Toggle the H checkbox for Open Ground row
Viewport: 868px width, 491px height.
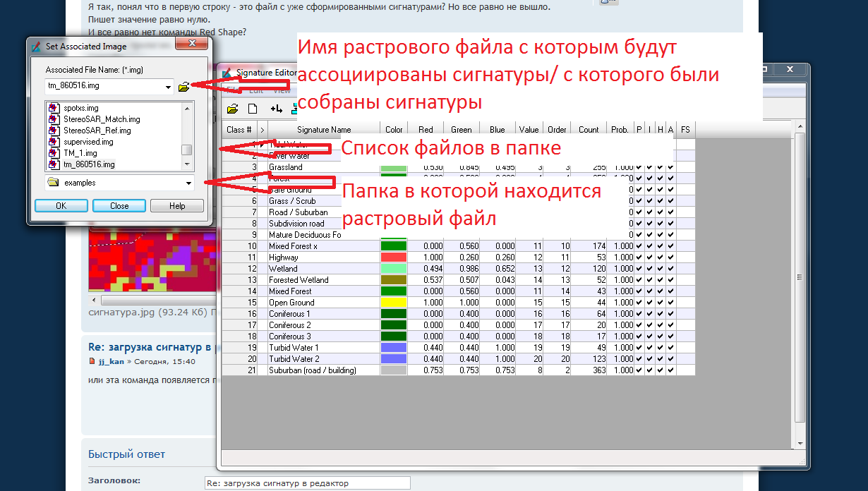coord(661,303)
